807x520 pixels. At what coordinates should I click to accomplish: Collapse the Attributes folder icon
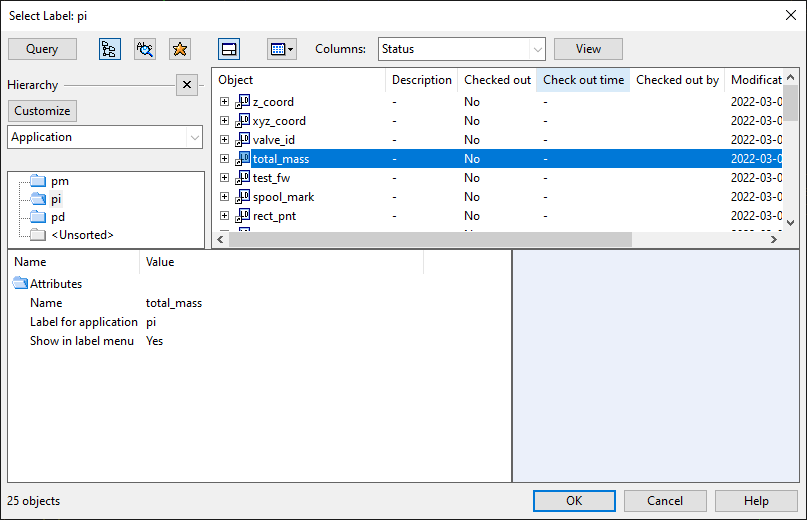click(x=20, y=283)
